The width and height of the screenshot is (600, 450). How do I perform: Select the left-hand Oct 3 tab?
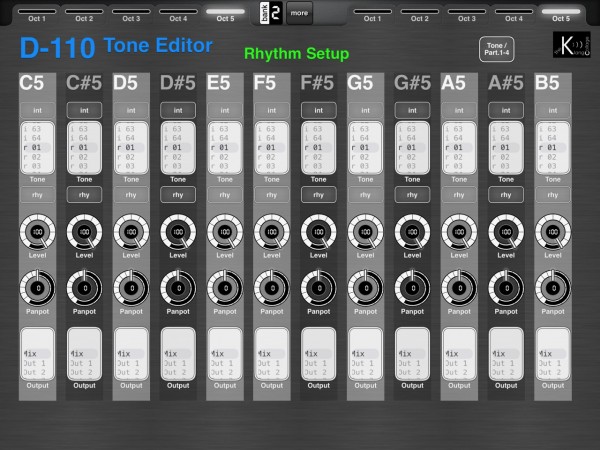pyautogui.click(x=131, y=15)
